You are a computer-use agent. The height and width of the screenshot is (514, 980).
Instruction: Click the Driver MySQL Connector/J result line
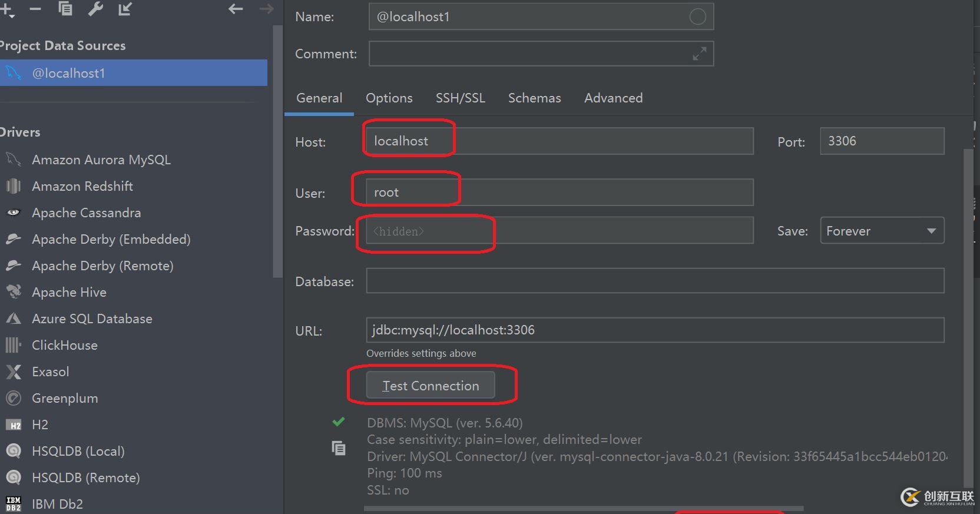(657, 456)
